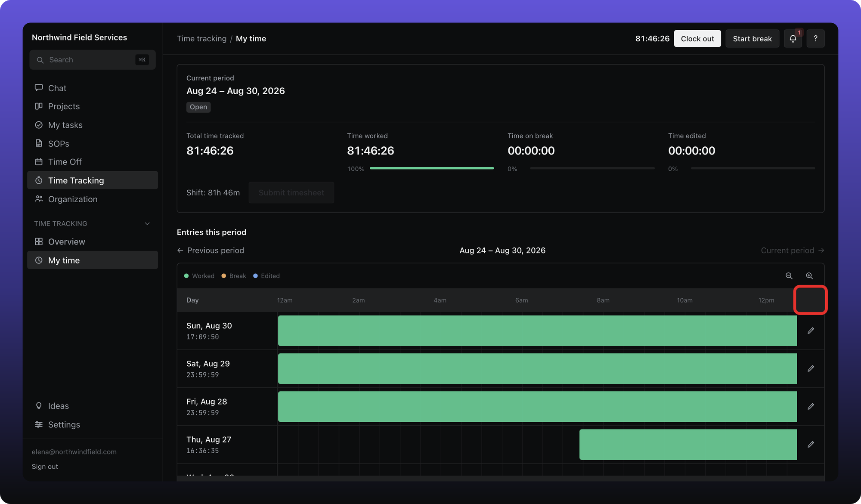Image resolution: width=861 pixels, height=504 pixels.
Task: Edit the Sun, Aug 30 entry
Action: point(811,331)
